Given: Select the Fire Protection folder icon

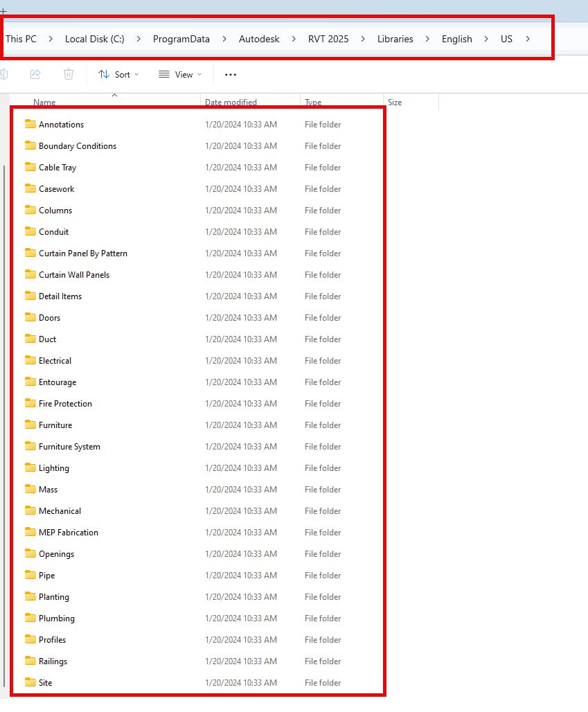Looking at the screenshot, I should point(30,403).
